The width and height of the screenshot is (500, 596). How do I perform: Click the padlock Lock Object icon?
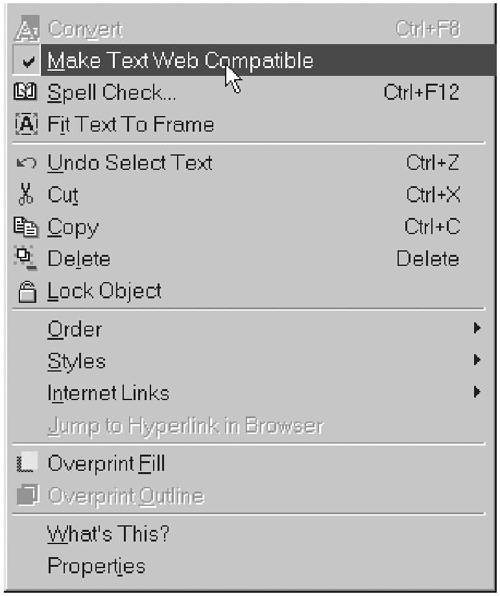point(27,292)
